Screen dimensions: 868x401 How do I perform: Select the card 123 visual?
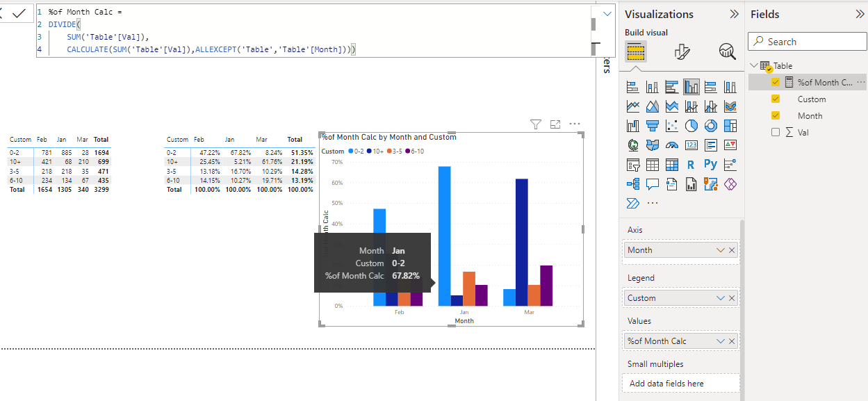691,145
